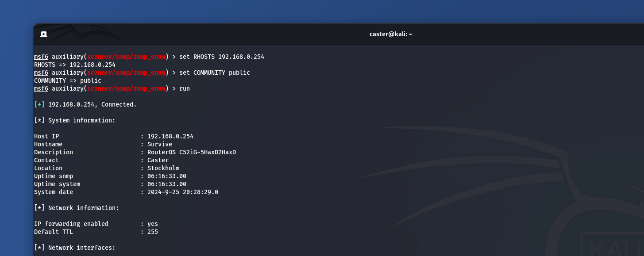Click the RouterOS C52iG-5HaxD2HaxD description text
This screenshot has width=644, height=256.
tap(191, 152)
